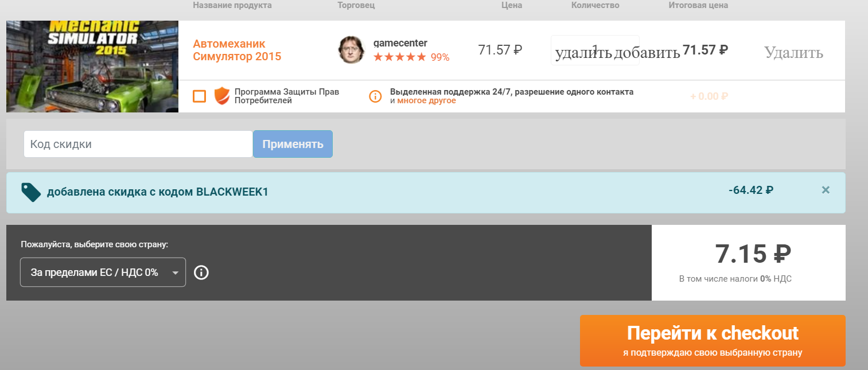This screenshot has width=868, height=370.
Task: Click the + 0.00 ₽ protection price
Action: (x=709, y=96)
